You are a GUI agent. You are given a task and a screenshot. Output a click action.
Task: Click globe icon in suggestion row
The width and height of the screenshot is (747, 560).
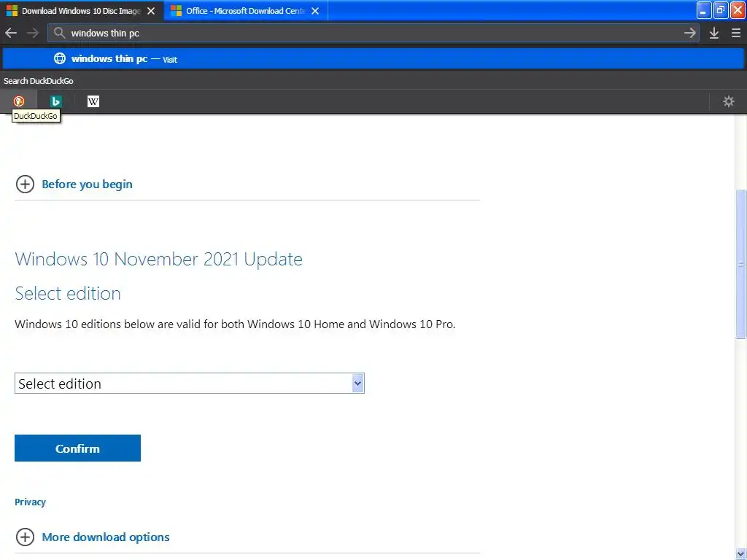coord(60,58)
